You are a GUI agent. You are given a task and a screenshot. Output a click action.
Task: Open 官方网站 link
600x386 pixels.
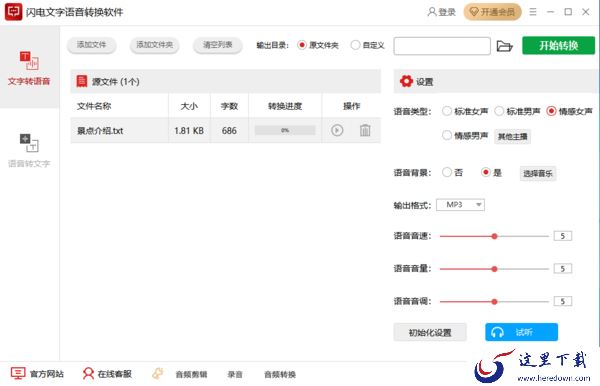point(38,374)
